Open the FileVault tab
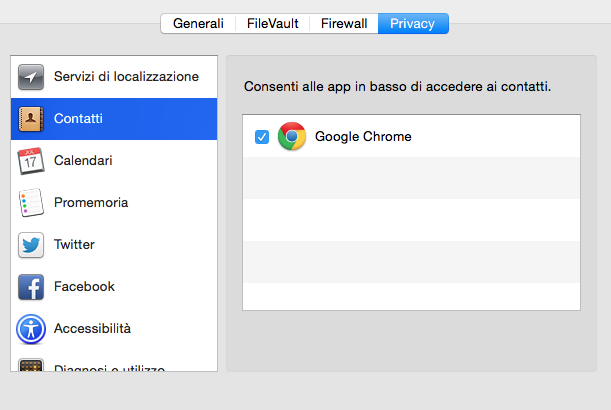The height and width of the screenshot is (410, 611). click(x=273, y=23)
